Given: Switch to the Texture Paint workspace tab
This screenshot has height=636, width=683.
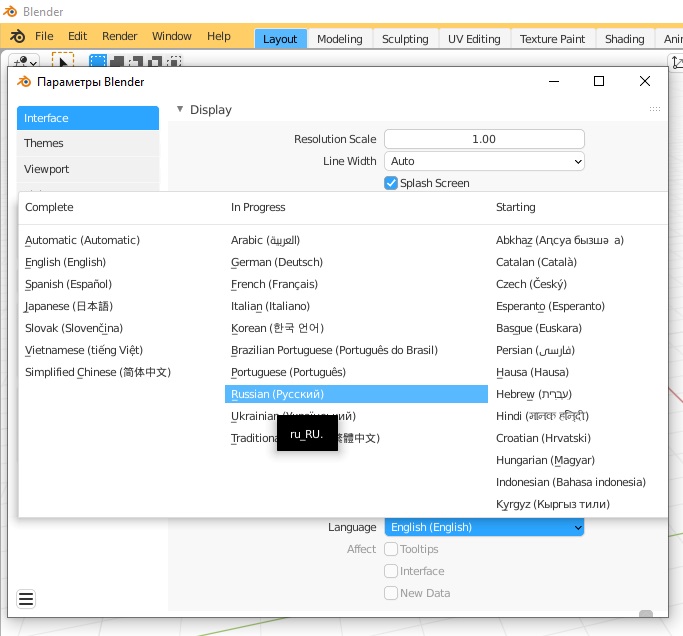Looking at the screenshot, I should point(552,39).
